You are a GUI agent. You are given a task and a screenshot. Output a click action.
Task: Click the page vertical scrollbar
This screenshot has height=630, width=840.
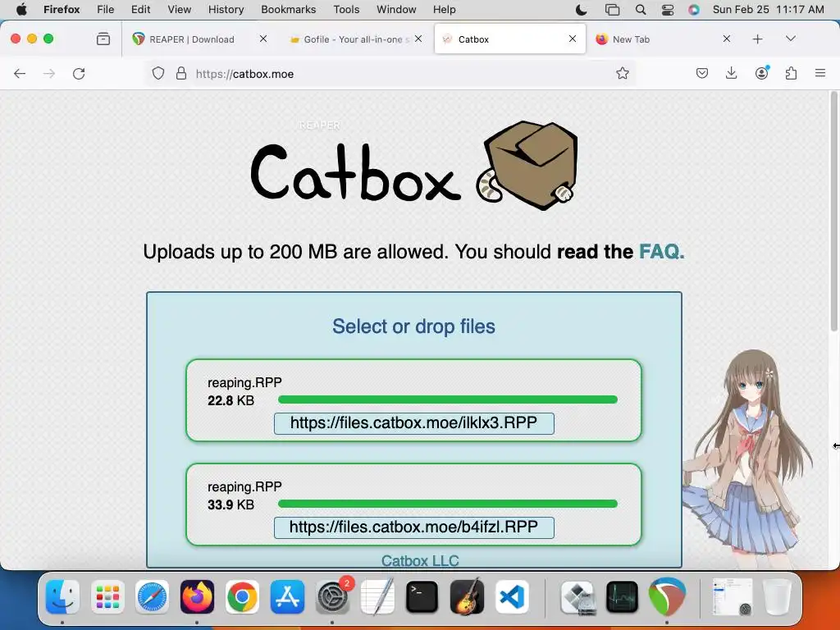point(833,211)
